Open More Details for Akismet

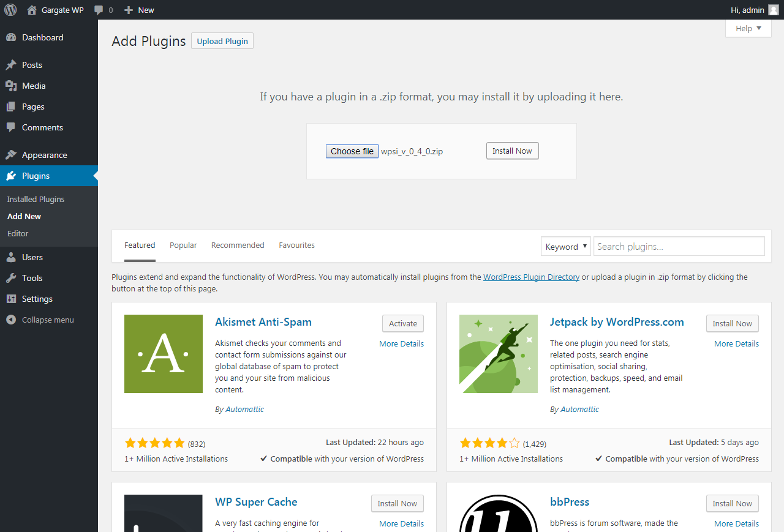coord(401,343)
